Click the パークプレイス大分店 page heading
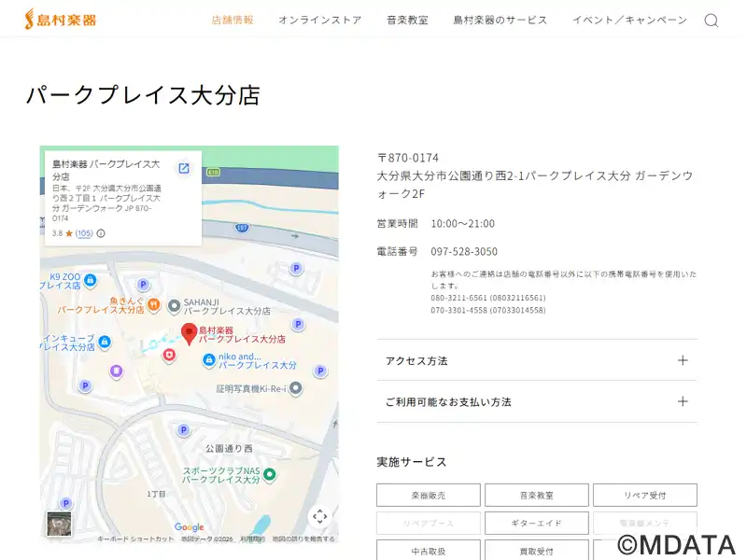 pos(143,95)
